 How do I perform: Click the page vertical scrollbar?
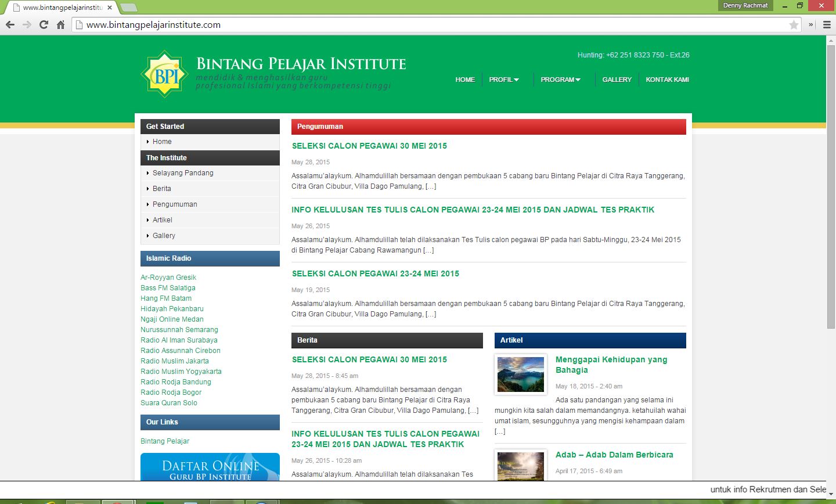(x=830, y=186)
